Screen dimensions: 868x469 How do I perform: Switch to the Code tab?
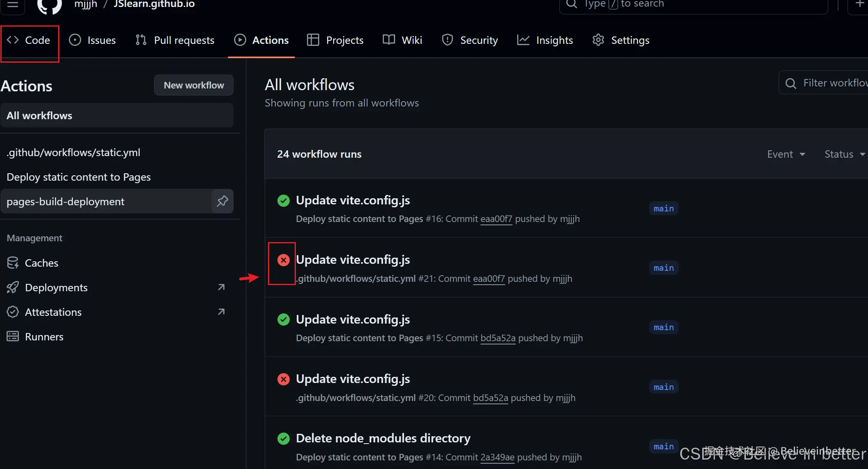[29, 40]
